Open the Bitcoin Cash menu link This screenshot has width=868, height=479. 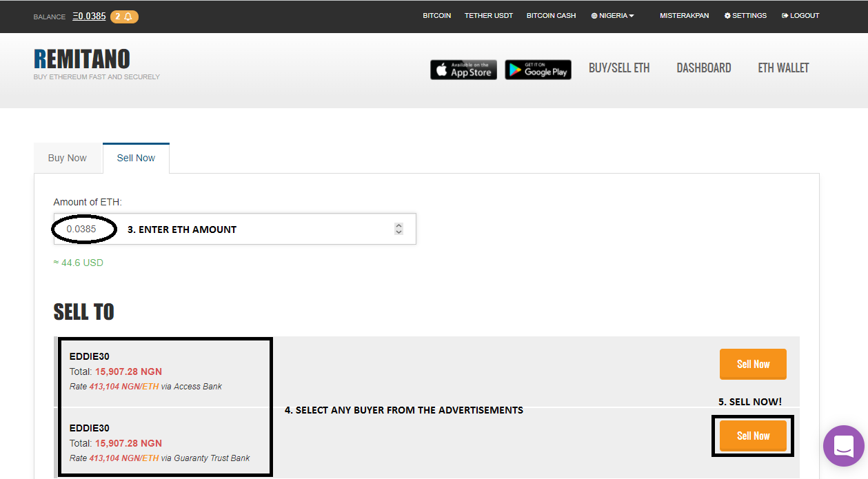click(x=551, y=16)
